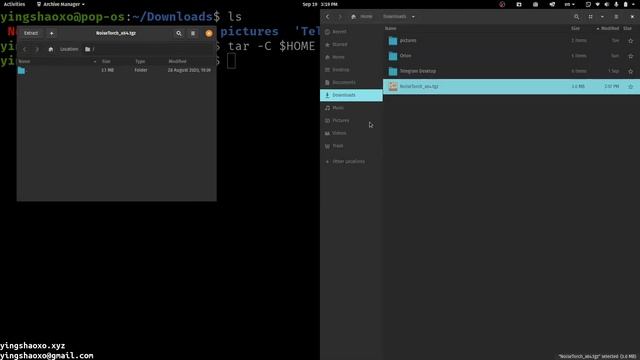Viewport: 640px width, 360px height.
Task: Open Videos in Files sidebar
Action: click(x=351, y=133)
